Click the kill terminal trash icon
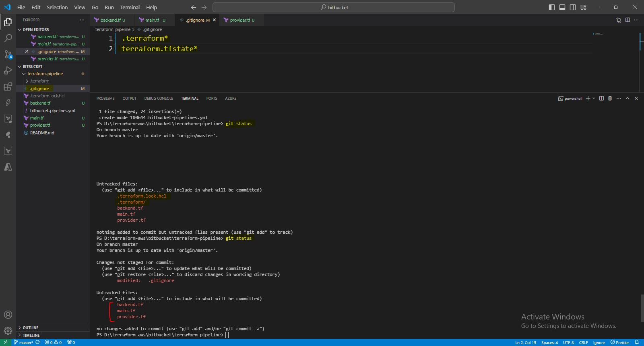644x346 pixels. point(610,98)
